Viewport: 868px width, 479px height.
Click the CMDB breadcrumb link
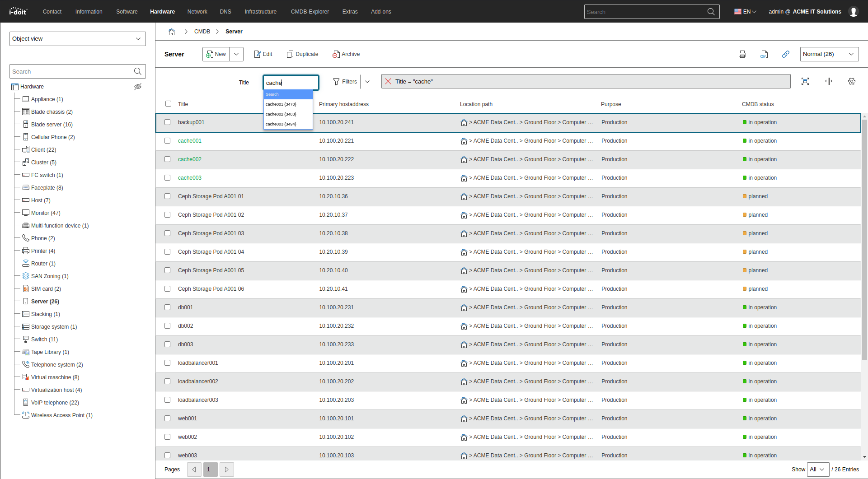202,32
